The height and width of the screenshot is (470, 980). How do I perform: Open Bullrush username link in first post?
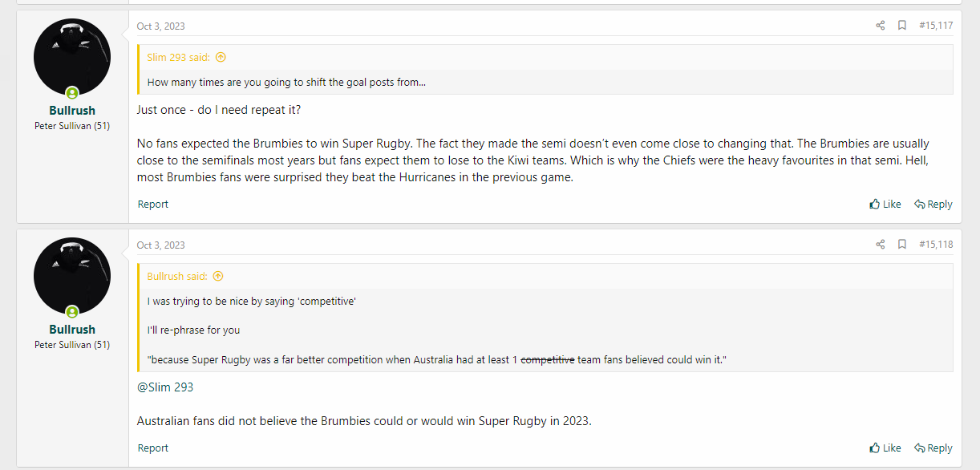(72, 111)
